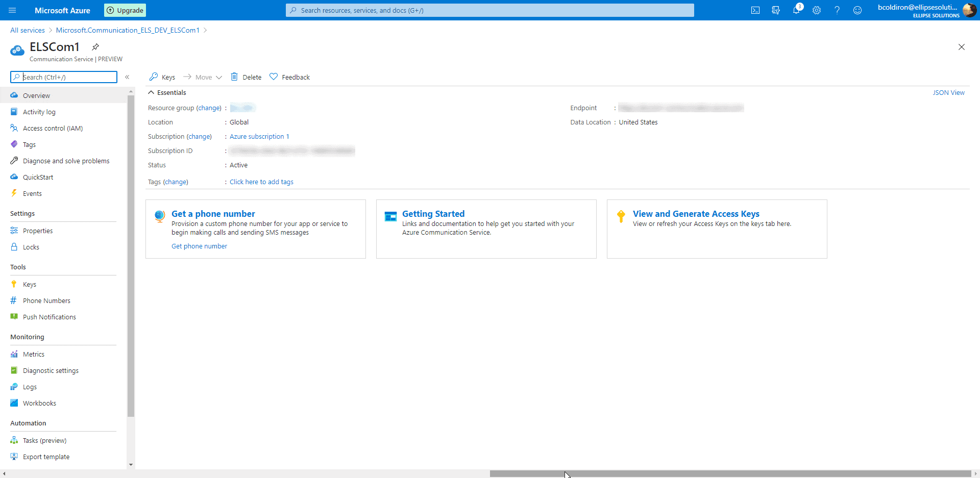Click the Microsoft Azure home logo
The height and width of the screenshot is (478, 980).
62,10
